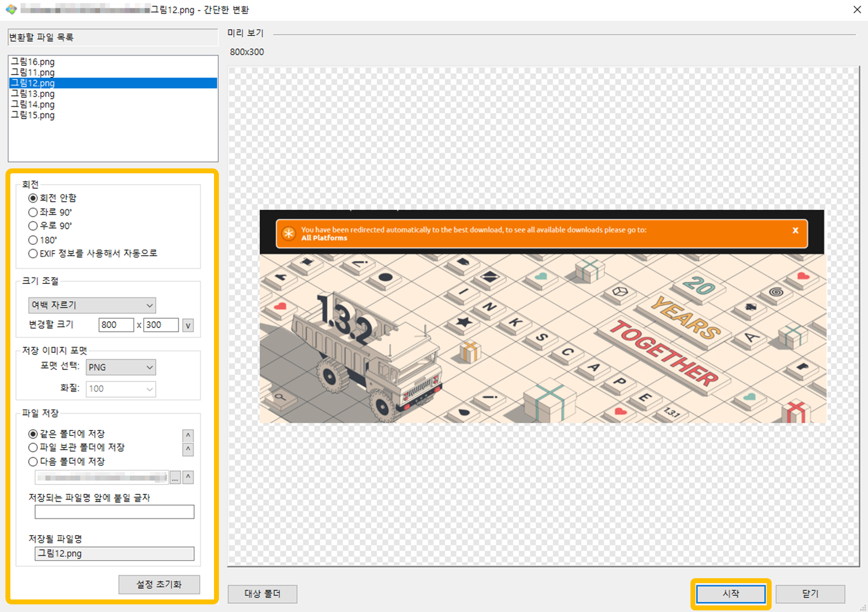The width and height of the screenshot is (868, 612).
Task: Click the width field showing 800
Action: tap(116, 325)
